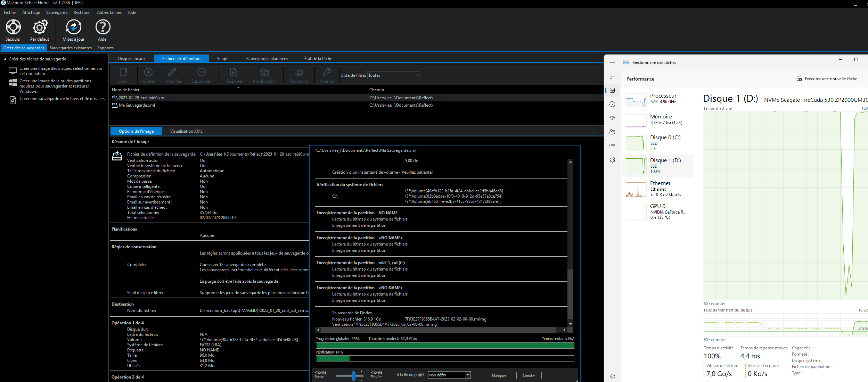Open Task Manager hamburger navigation menu
This screenshot has width=868, height=382.
click(612, 63)
